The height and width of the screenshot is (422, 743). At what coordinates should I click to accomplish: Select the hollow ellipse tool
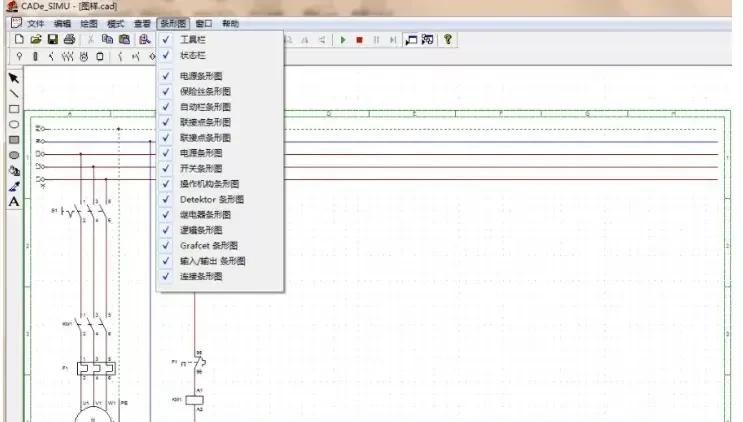click(14, 124)
